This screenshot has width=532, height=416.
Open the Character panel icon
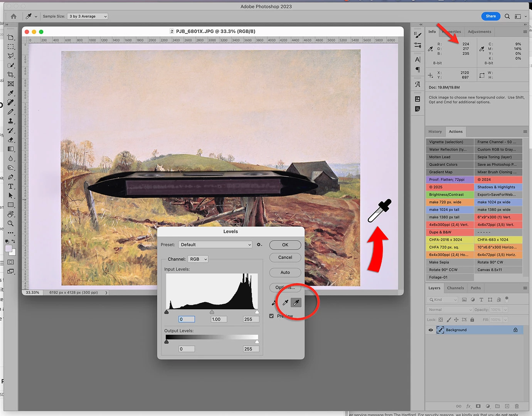(x=418, y=59)
